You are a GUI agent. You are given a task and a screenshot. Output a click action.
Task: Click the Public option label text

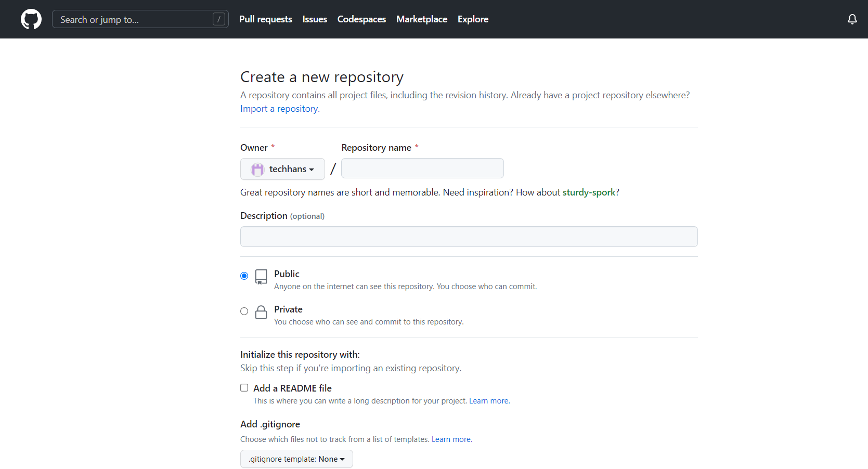287,274
